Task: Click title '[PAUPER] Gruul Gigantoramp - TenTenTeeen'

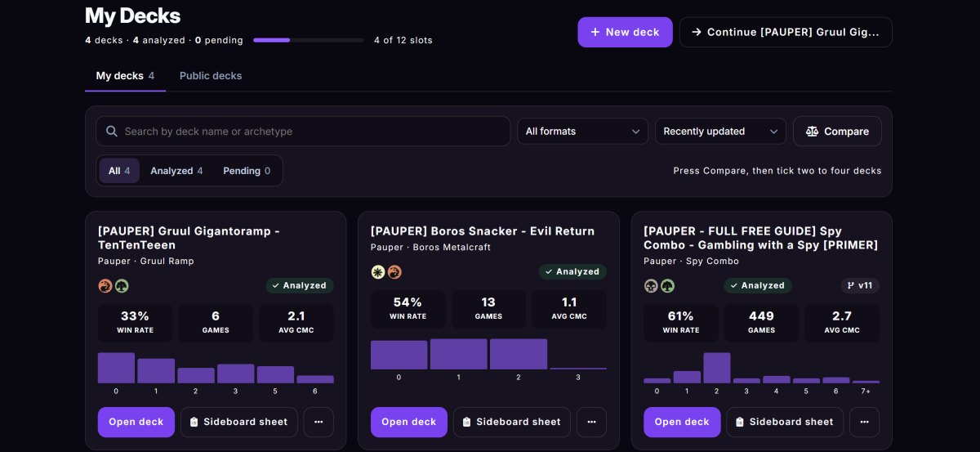Action: (x=189, y=238)
